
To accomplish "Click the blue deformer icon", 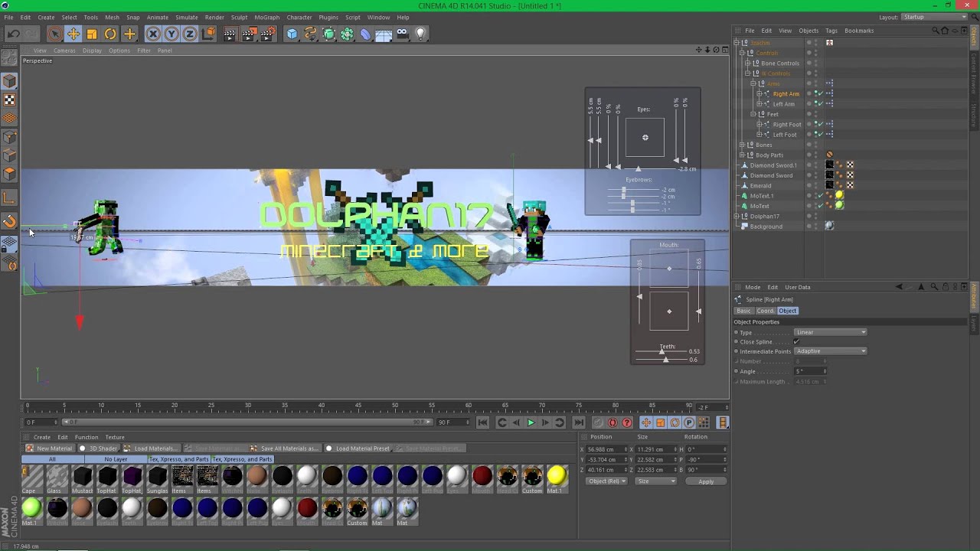I will [x=365, y=34].
